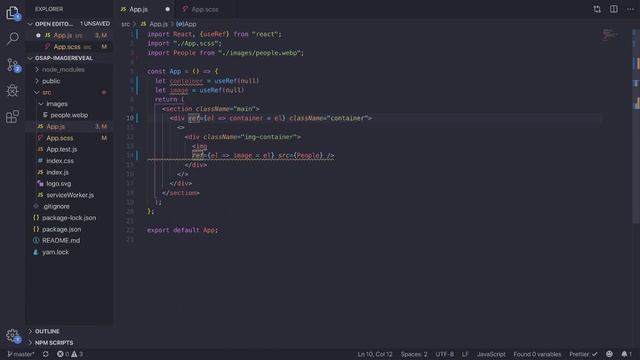Screen dimensions: 640x360
Task: Click the 'container' variable on line 6
Action: pos(186,81)
